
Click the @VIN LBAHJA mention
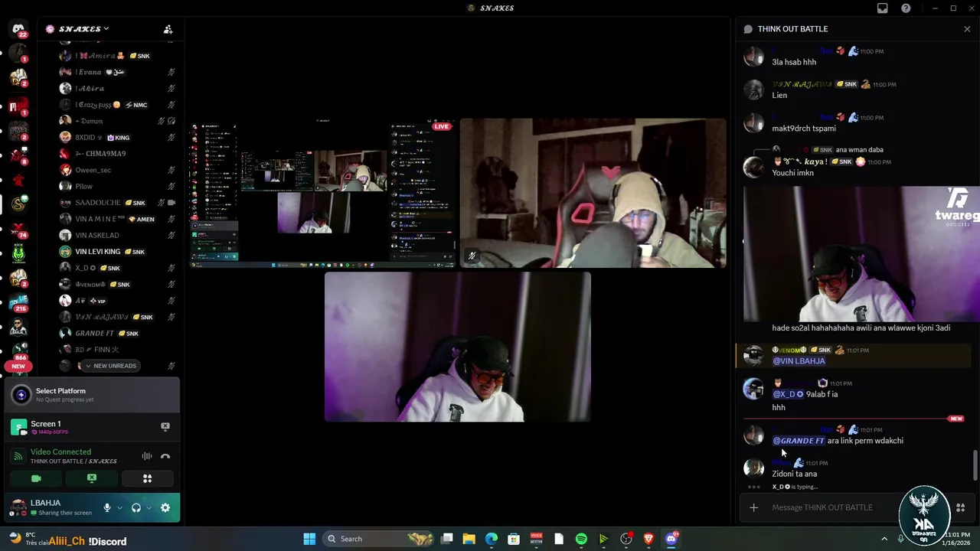(x=799, y=361)
